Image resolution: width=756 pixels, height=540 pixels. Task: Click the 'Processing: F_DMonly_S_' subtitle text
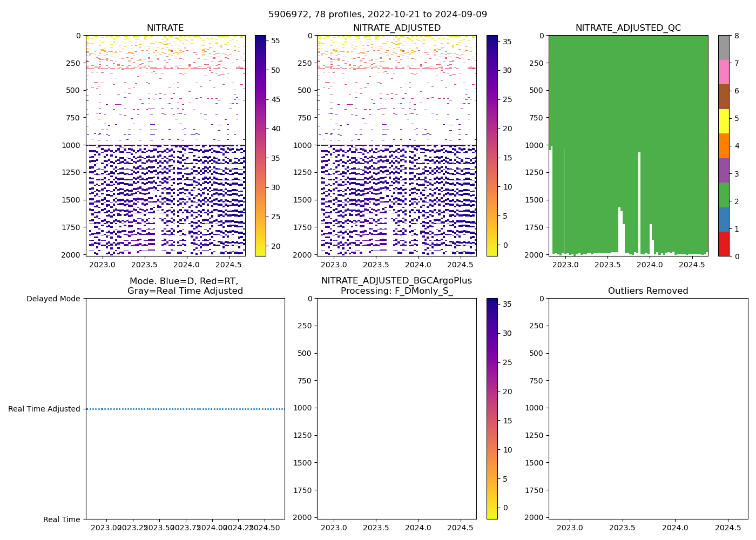pyautogui.click(x=396, y=291)
